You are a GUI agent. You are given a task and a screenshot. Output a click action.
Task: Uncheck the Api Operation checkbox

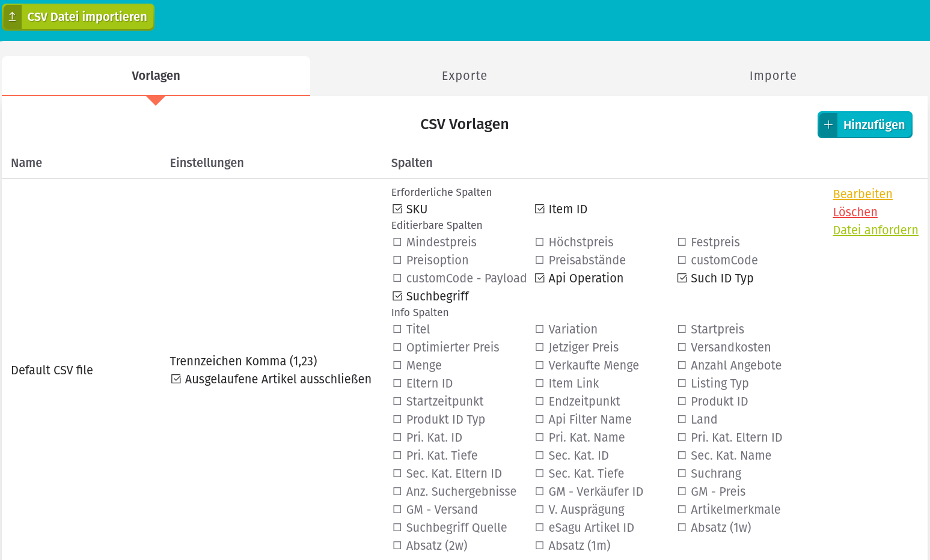coord(540,278)
